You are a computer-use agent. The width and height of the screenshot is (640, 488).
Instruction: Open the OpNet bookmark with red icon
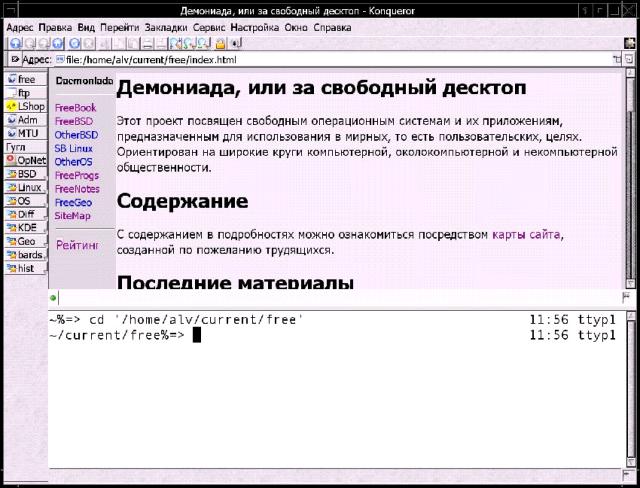[26, 160]
